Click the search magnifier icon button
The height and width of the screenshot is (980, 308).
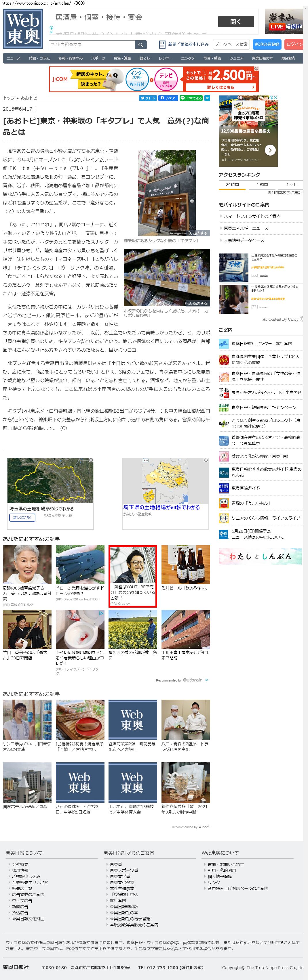pos(140,45)
